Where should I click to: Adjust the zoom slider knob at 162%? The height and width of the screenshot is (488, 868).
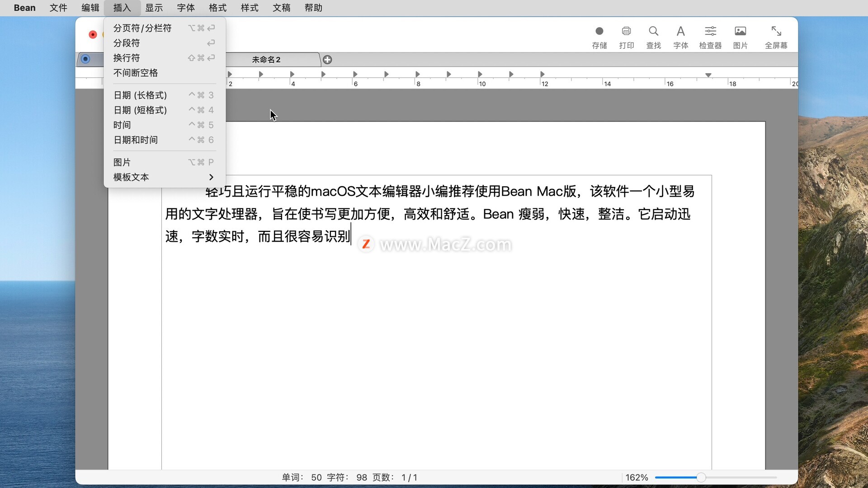click(701, 477)
